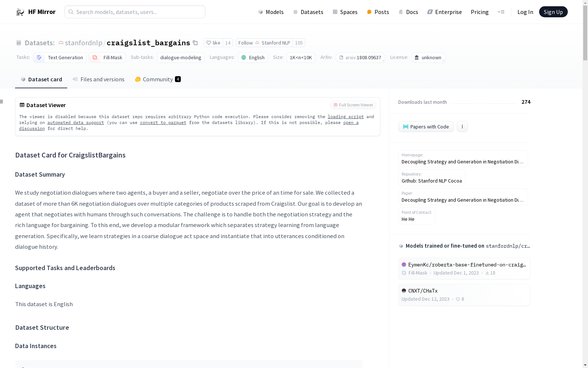Viewport: 588px width, 368px height.
Task: Follow the Stanford NLP organization
Action: coord(245,43)
